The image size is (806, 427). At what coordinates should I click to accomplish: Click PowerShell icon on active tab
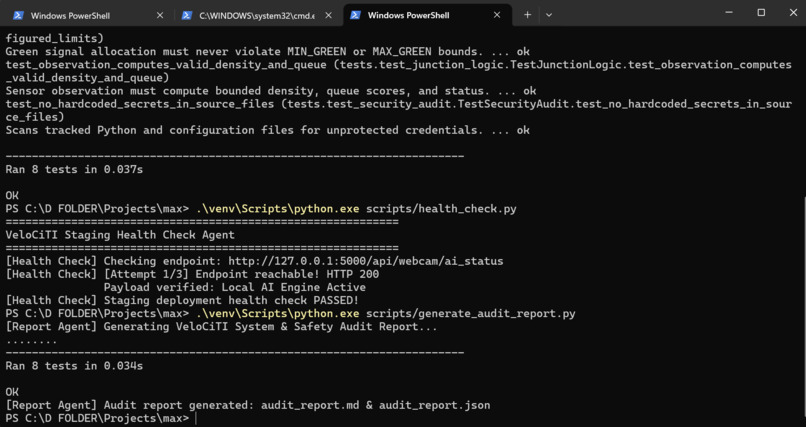(x=355, y=15)
